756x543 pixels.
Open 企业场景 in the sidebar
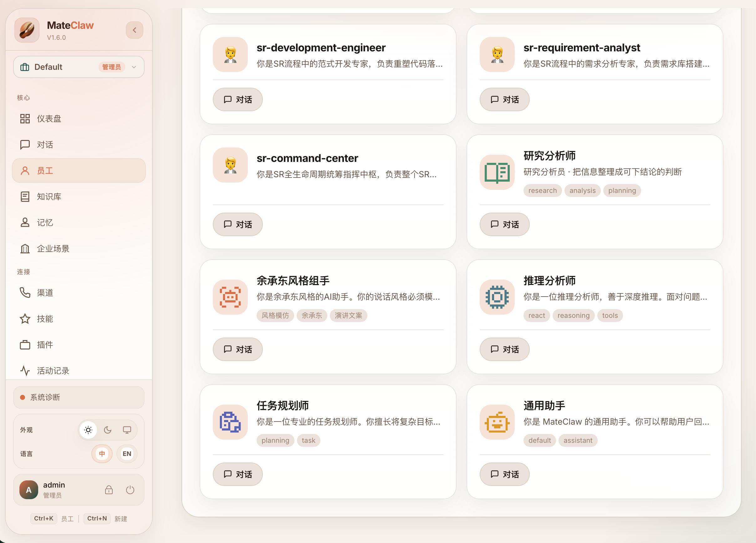point(79,249)
